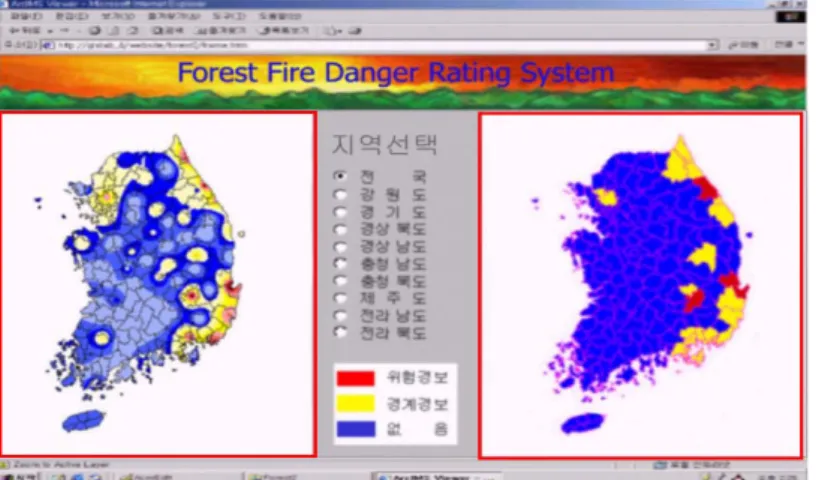The width and height of the screenshot is (816, 480).
Task: Click the yellow 경계경보 legend swatch
Action: [x=355, y=403]
